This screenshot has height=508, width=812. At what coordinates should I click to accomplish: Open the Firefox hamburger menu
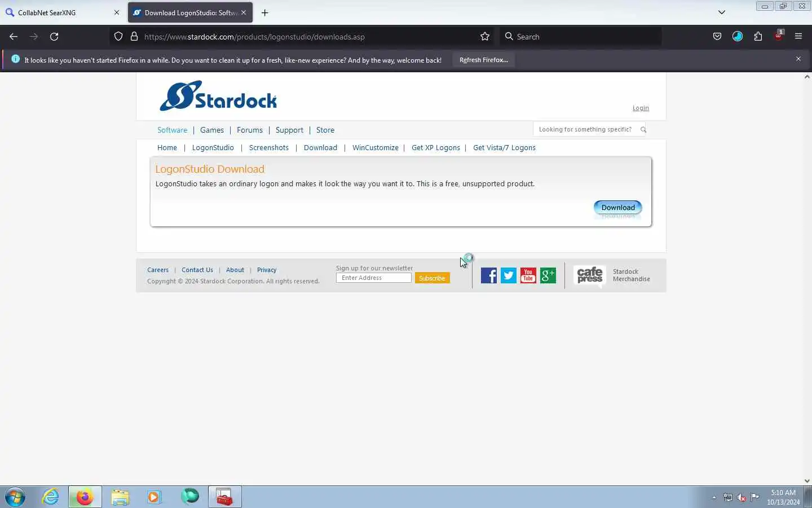(798, 37)
